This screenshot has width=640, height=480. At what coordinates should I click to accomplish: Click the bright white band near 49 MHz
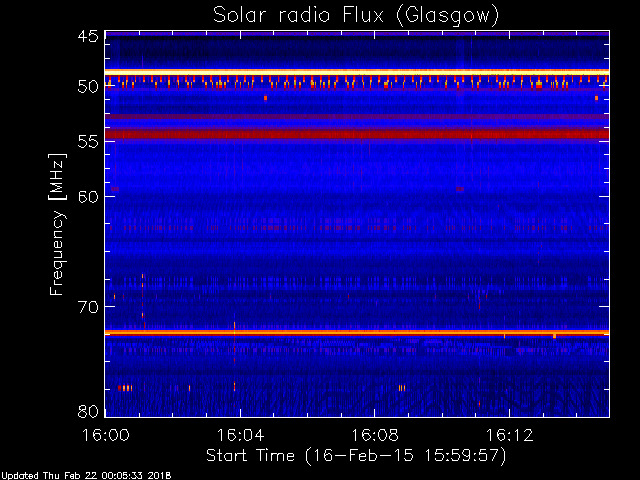tap(357, 72)
